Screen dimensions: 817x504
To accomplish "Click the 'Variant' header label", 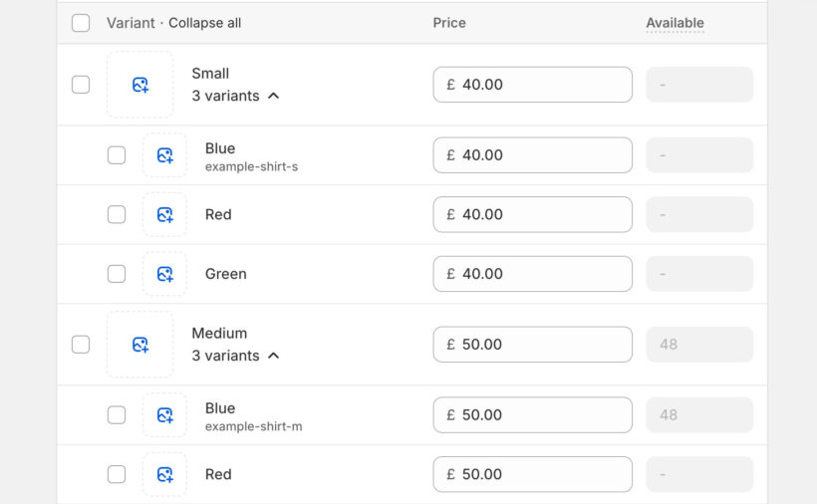I will pos(131,23).
